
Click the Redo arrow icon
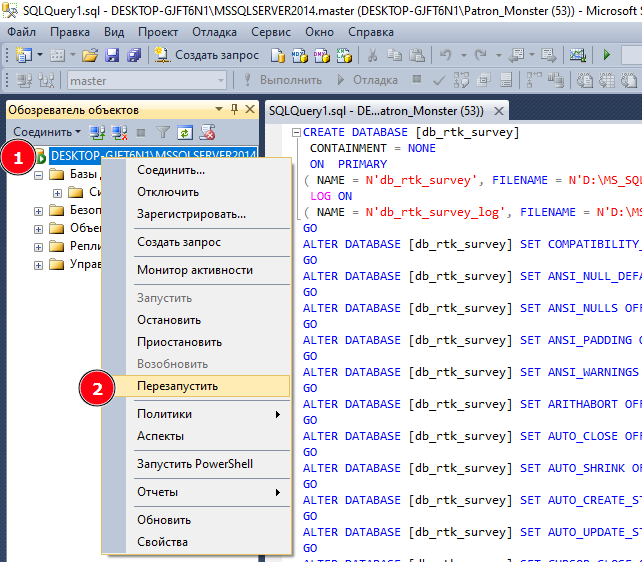pos(481,55)
